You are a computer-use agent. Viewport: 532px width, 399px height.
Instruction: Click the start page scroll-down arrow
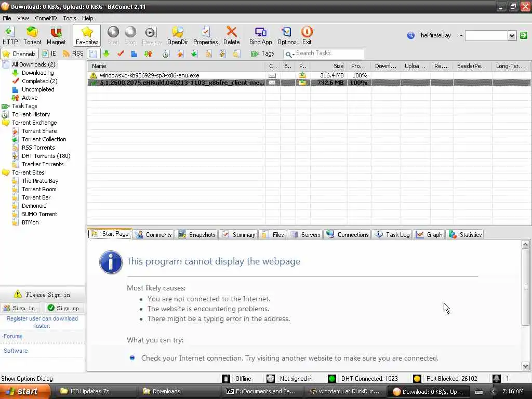[526, 366]
